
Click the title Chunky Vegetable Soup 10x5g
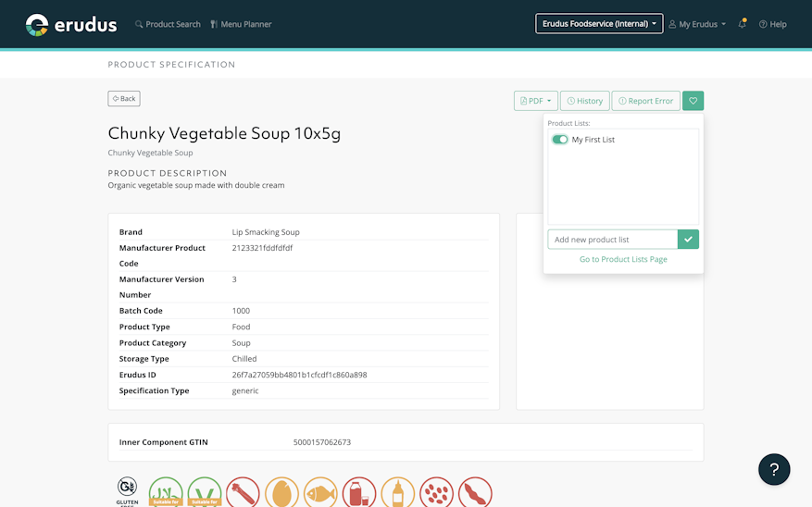tap(224, 133)
